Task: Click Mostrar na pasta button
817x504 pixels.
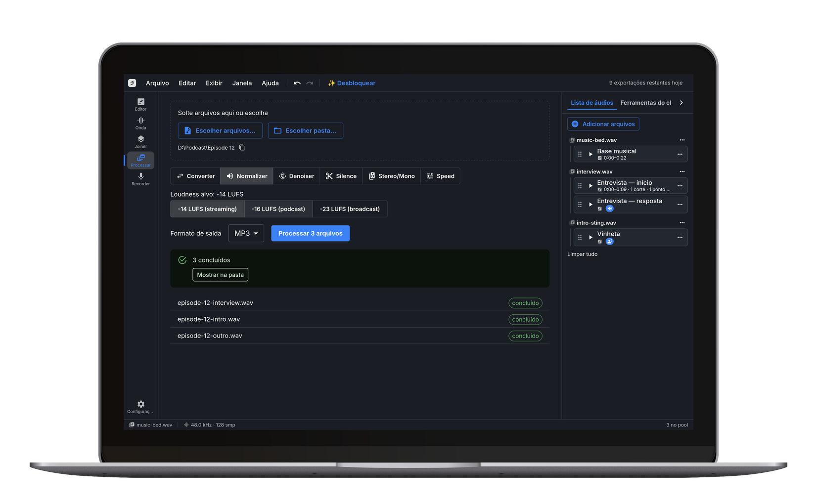Action: coord(221,275)
